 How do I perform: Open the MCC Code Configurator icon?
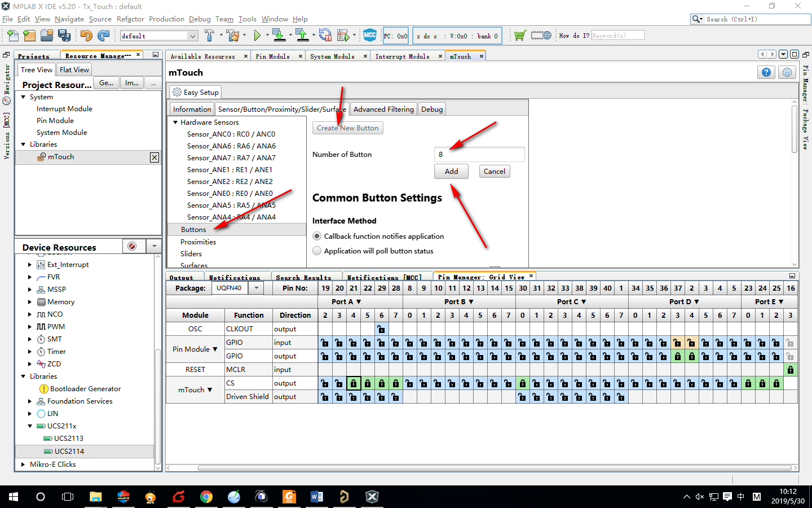(370, 35)
